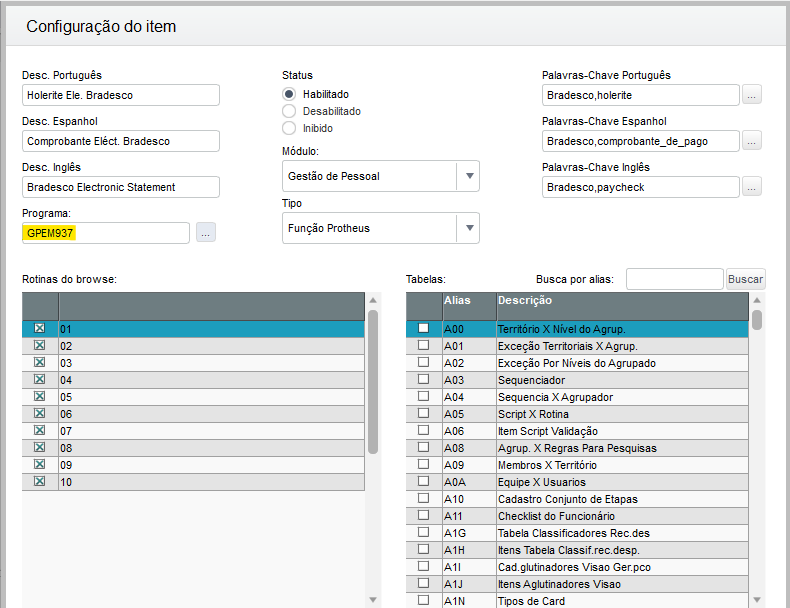Select the Desabilitado status radio button

[x=289, y=111]
